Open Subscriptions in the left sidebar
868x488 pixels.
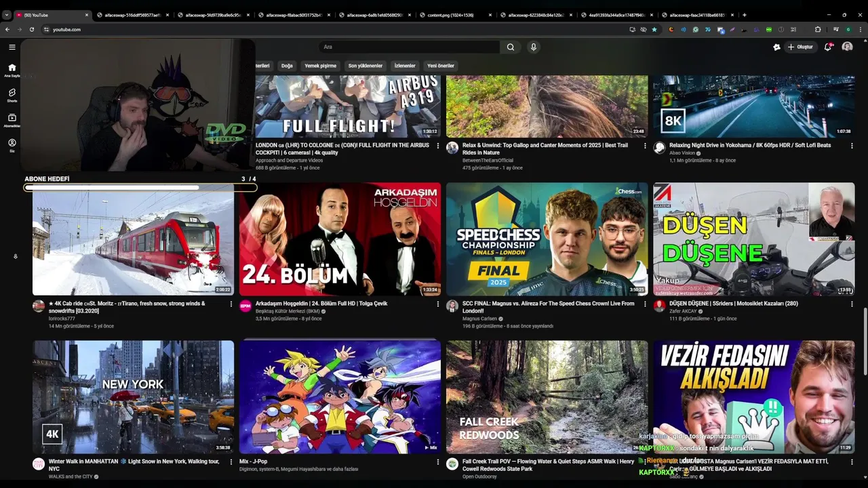[12, 120]
